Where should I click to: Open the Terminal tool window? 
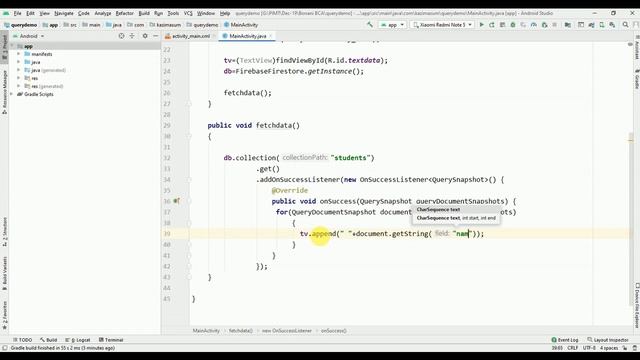111,340
